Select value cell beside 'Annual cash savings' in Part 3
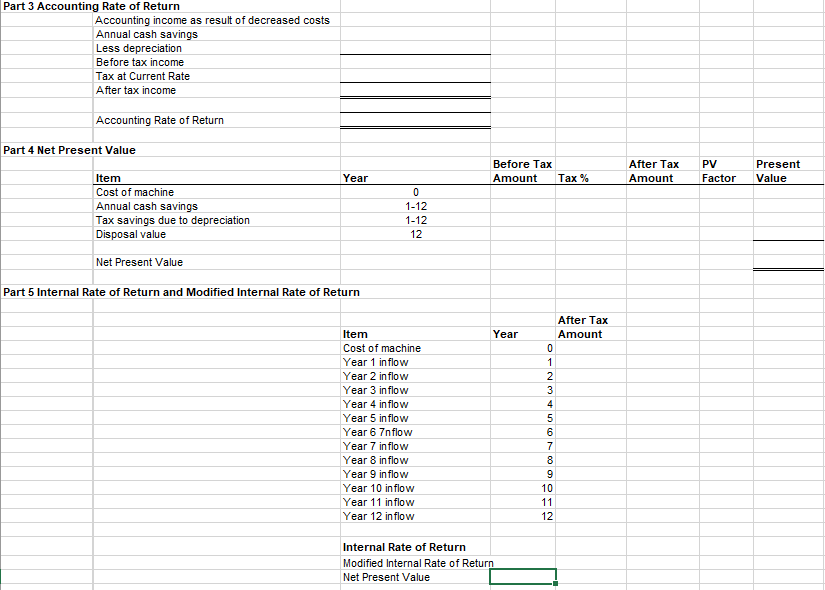Viewport: 825px width, 590px height. (x=415, y=34)
